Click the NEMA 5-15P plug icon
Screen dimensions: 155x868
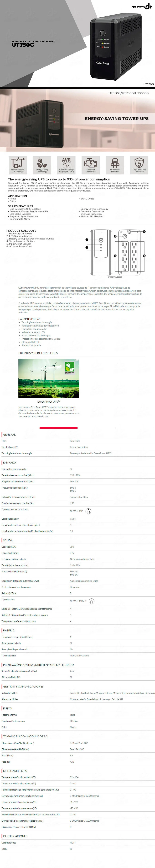tap(88, 511)
